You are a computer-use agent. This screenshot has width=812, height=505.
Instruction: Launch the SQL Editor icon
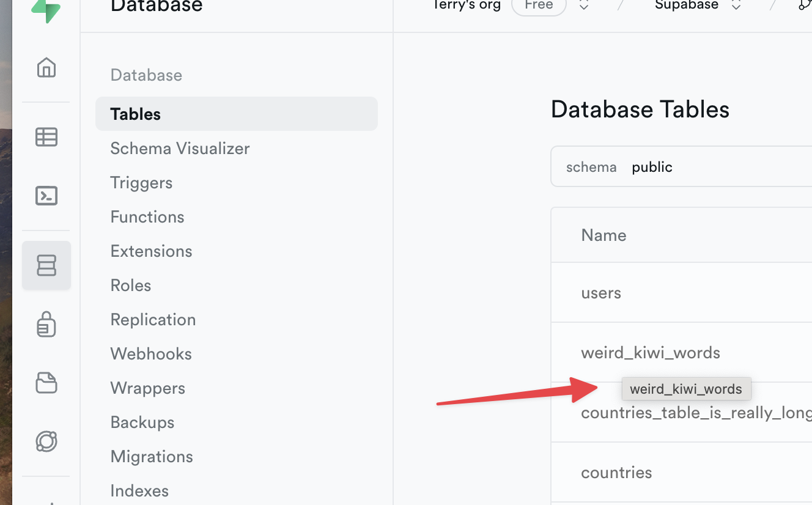(x=46, y=196)
